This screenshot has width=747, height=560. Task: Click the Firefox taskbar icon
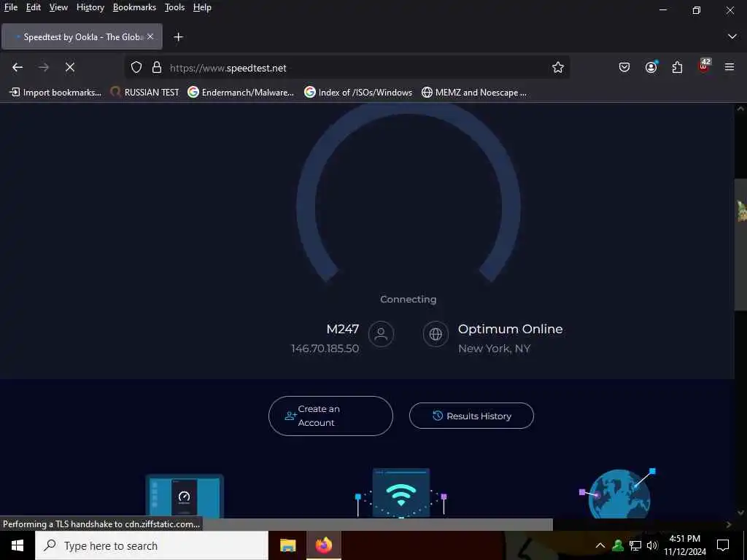pos(323,545)
